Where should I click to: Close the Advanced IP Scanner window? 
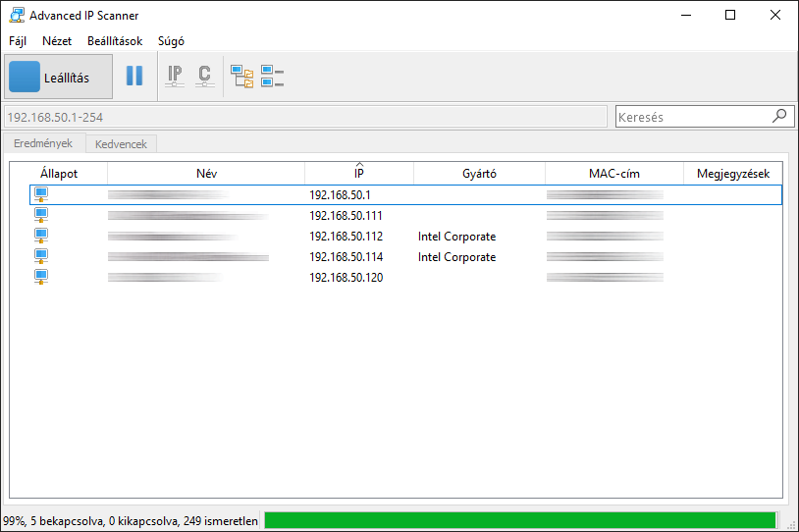pyautogui.click(x=775, y=15)
